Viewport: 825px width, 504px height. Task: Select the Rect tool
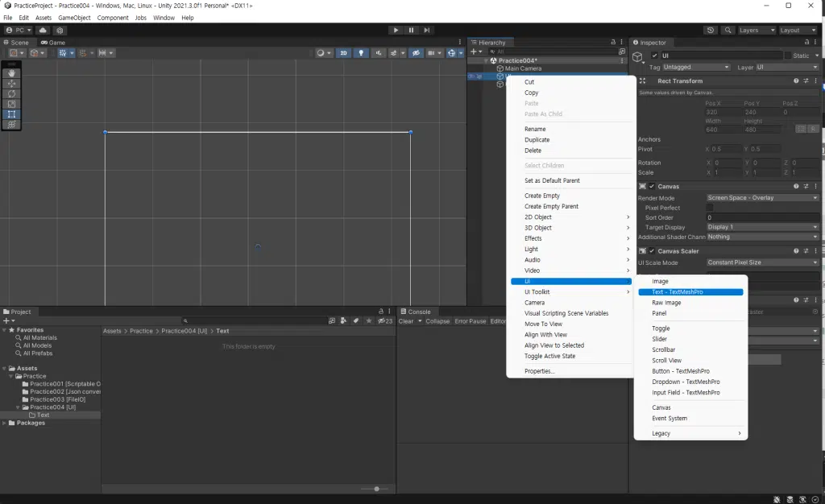pyautogui.click(x=11, y=114)
